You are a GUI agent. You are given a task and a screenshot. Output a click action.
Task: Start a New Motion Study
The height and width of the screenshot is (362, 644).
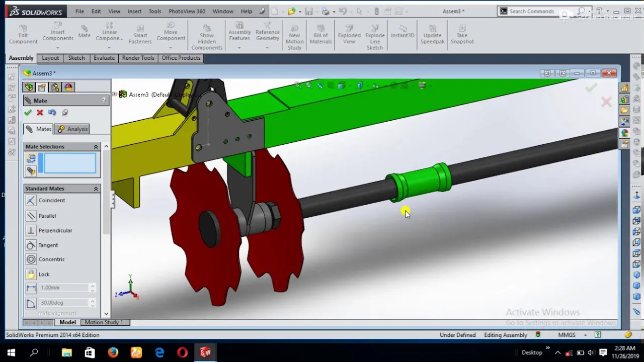[x=295, y=37]
